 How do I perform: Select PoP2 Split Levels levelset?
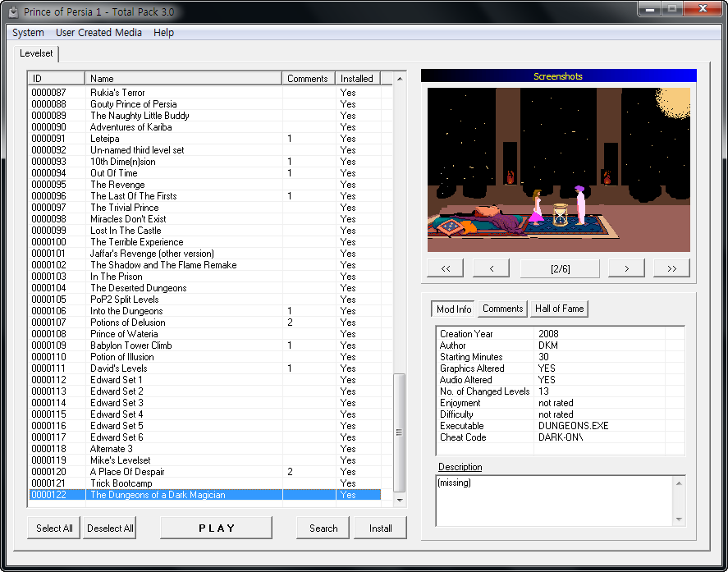(204, 300)
